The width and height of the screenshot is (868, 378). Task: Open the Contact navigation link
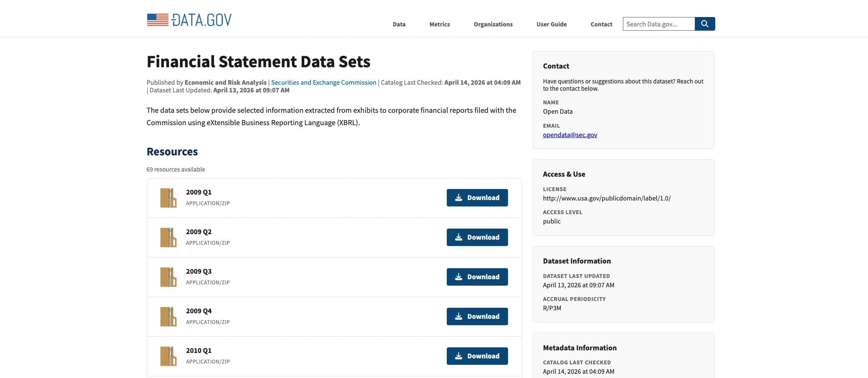[601, 24]
